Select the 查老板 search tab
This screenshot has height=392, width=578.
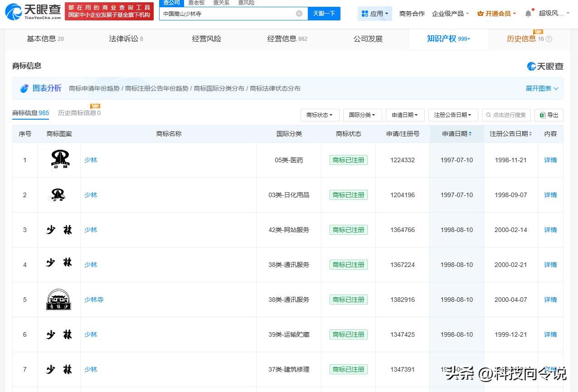point(196,3)
